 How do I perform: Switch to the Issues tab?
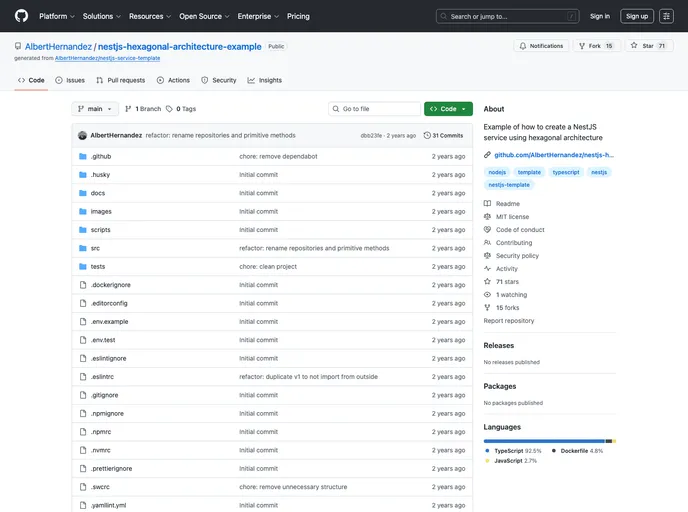(72, 80)
